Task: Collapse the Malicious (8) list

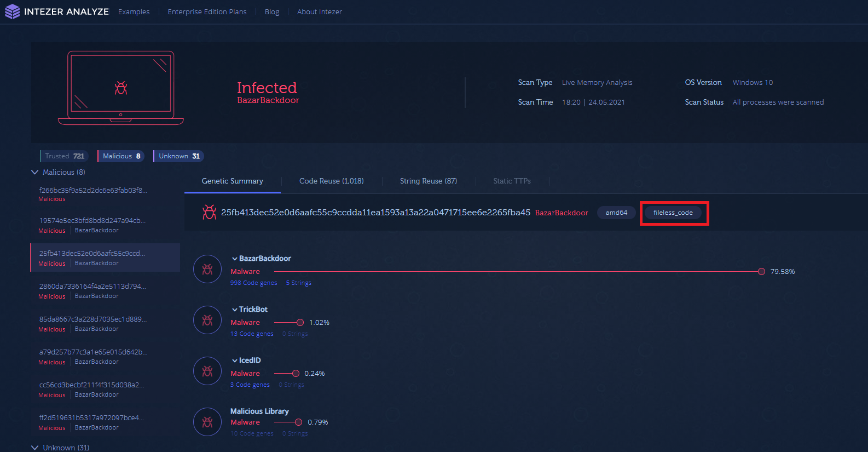Action: 35,172
